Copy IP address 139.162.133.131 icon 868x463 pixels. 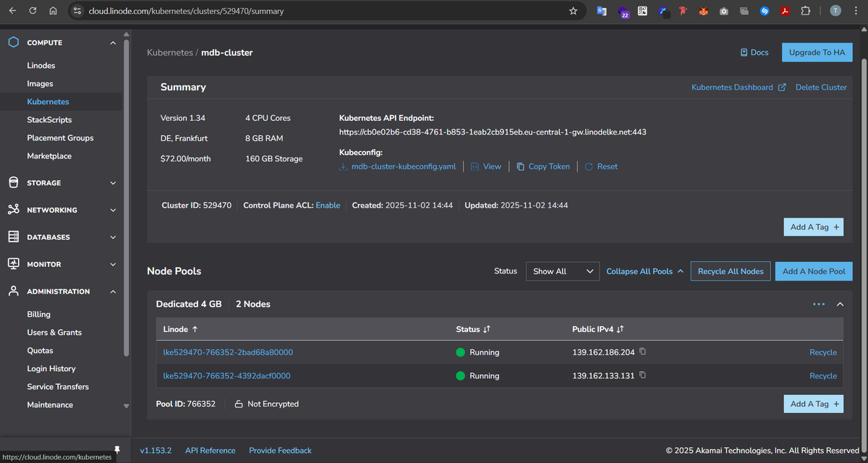tap(642, 375)
